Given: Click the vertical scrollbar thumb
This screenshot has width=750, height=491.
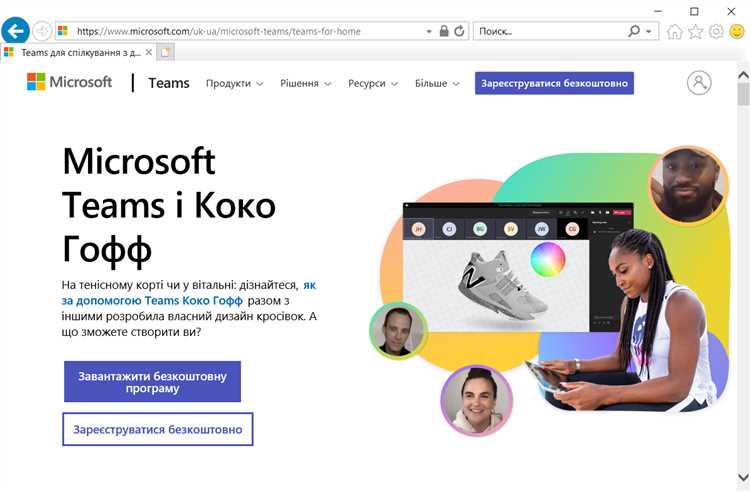Looking at the screenshot, I should (743, 94).
